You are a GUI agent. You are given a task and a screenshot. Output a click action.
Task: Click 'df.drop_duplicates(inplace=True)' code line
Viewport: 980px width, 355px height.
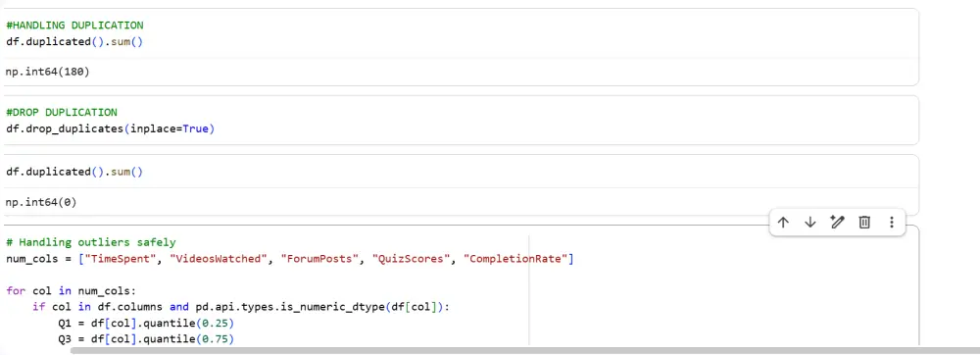point(110,129)
